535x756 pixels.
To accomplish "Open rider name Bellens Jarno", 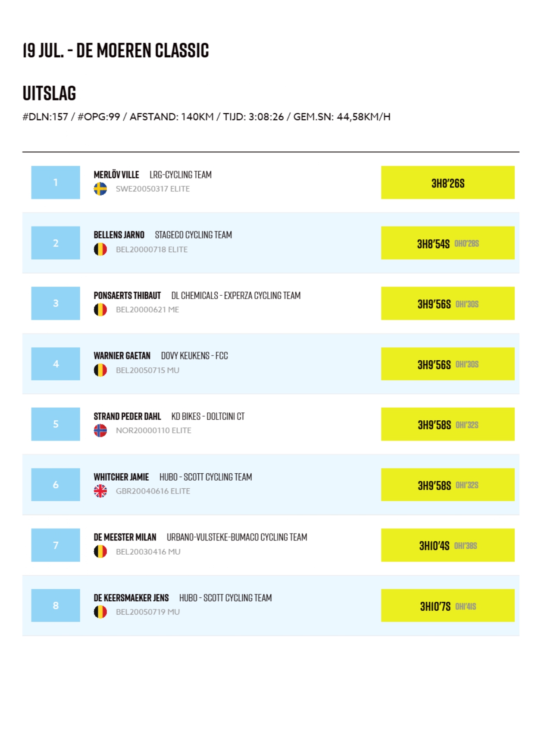I will point(119,235).
